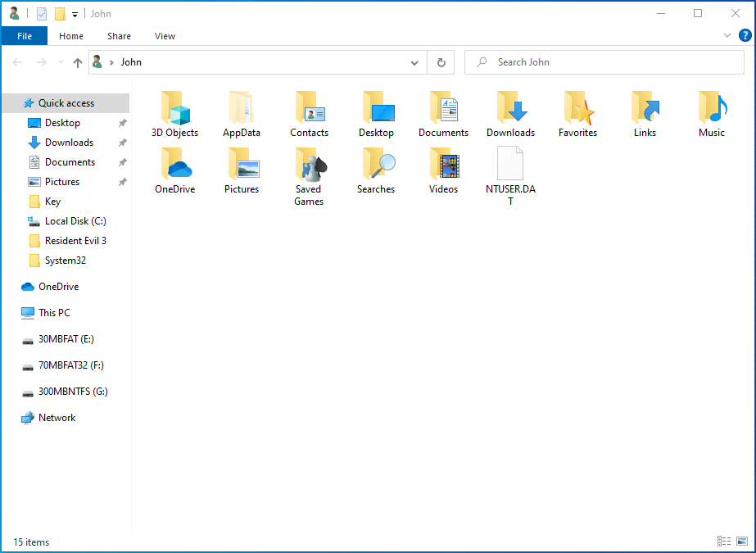Click the chevron before John in address bar

click(x=111, y=62)
